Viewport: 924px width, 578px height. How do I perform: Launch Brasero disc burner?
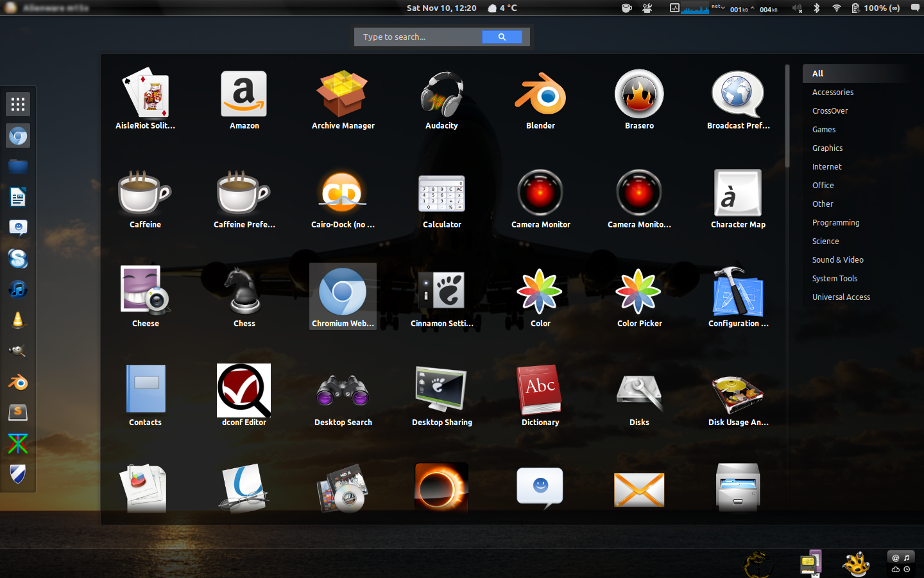tap(640, 100)
